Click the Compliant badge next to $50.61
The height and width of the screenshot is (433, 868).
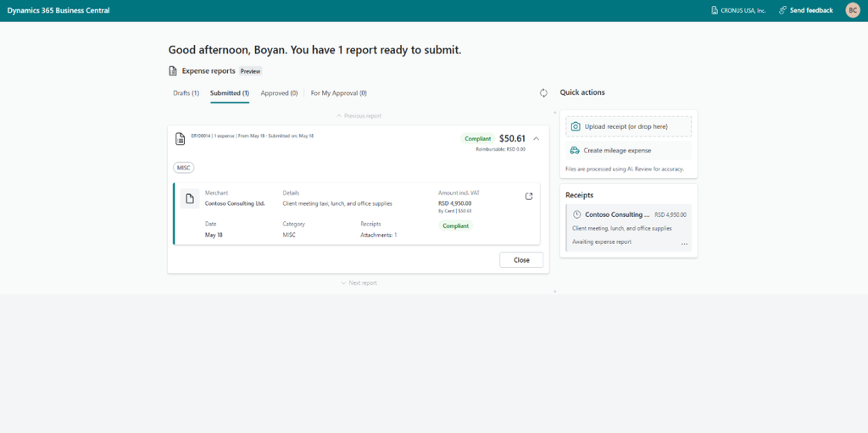point(478,138)
